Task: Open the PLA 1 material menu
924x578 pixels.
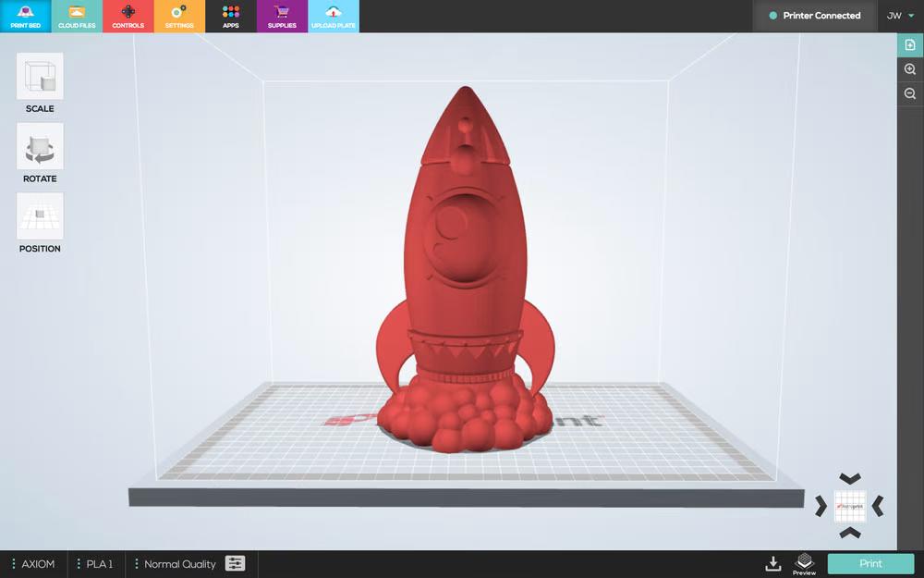Action: point(95,563)
